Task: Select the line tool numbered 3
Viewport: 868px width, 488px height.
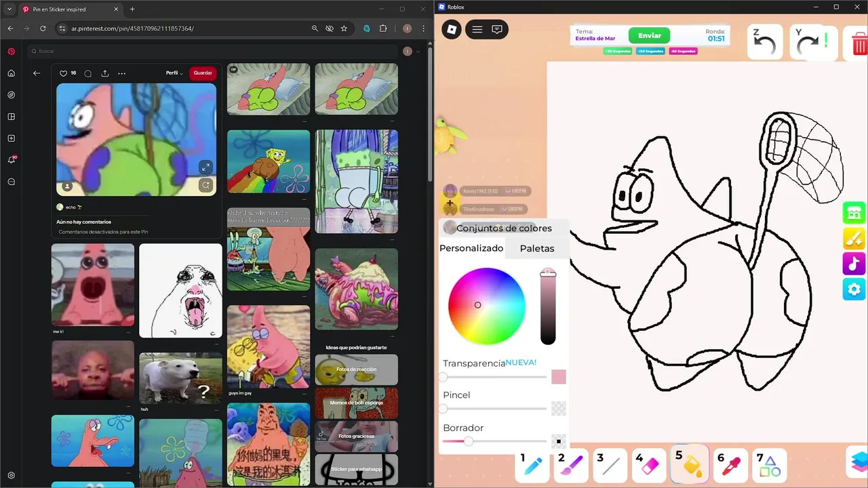Action: click(611, 466)
